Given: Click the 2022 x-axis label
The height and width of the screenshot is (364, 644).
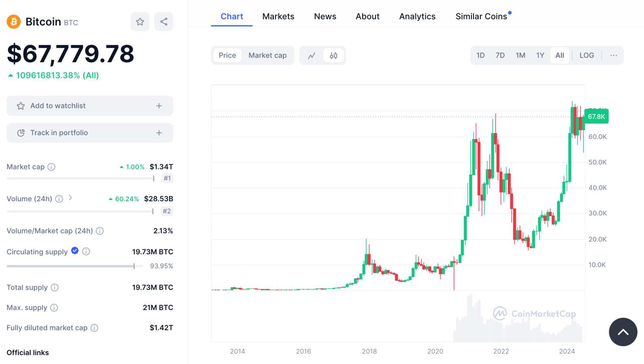Looking at the screenshot, I should pyautogui.click(x=501, y=351).
